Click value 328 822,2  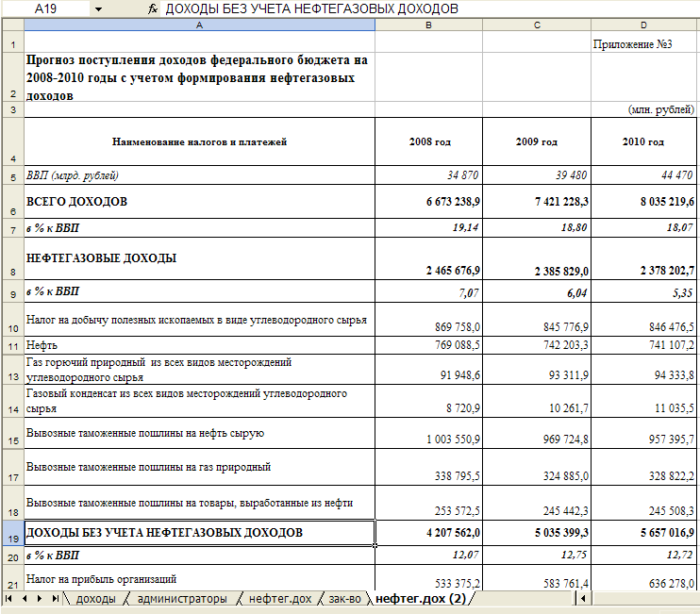[643, 467]
